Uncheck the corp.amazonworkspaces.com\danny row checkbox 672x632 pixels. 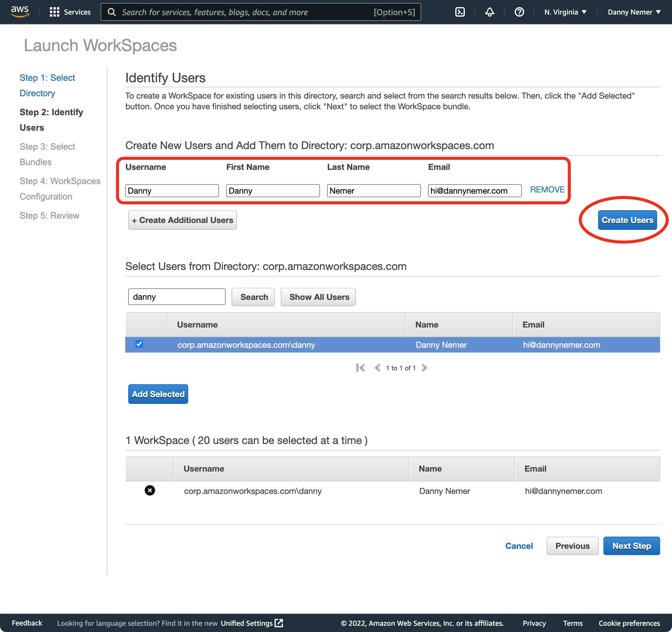139,344
